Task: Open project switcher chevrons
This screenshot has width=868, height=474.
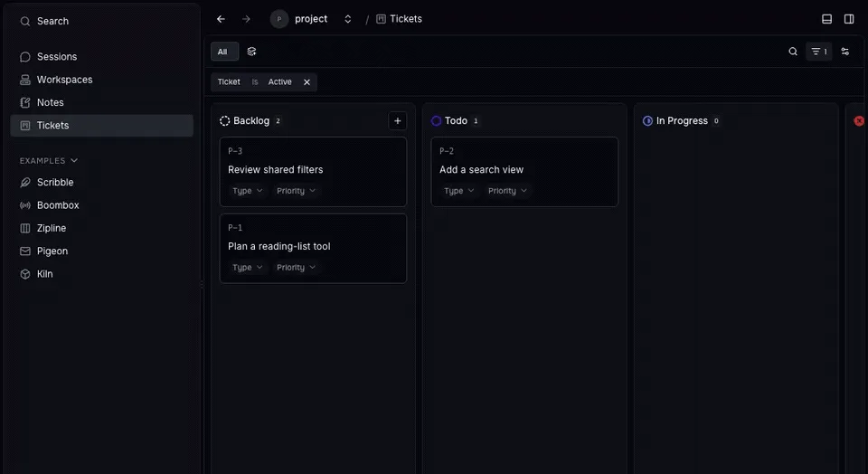Action: click(x=347, y=19)
